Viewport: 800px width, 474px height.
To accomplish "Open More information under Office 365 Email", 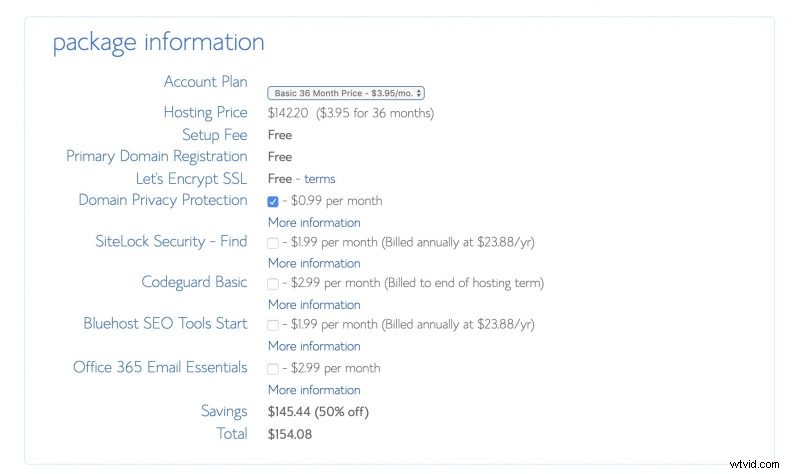I will tap(314, 390).
